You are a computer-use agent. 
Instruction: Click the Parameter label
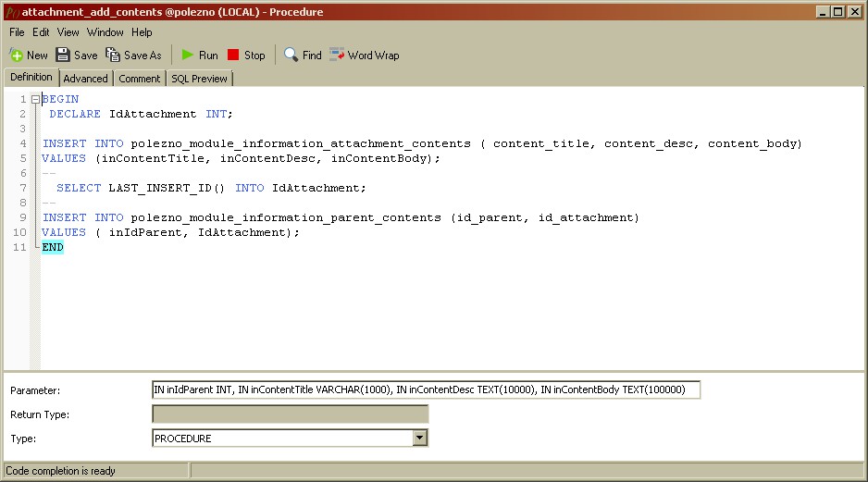coord(35,390)
